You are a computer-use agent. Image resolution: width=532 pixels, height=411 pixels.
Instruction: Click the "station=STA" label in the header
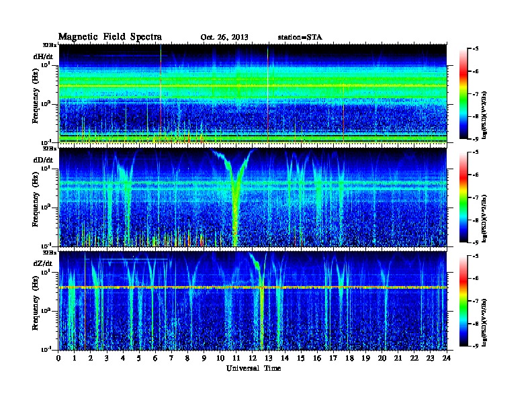(x=300, y=38)
